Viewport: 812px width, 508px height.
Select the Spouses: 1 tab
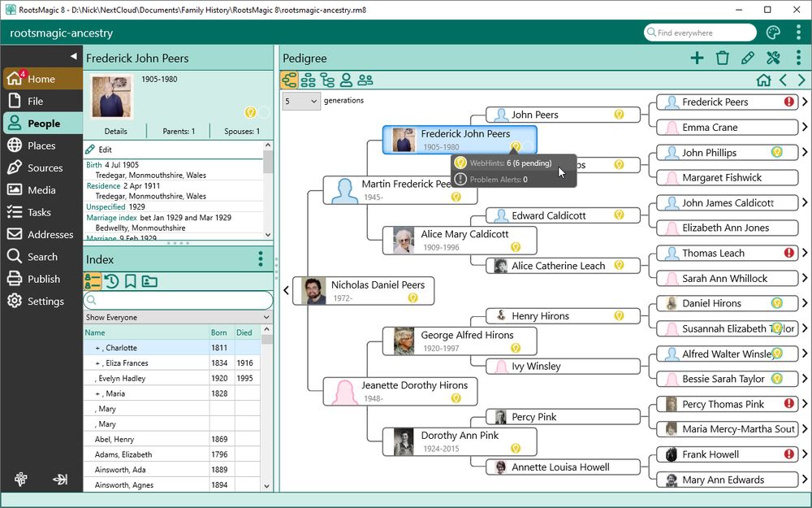click(242, 131)
